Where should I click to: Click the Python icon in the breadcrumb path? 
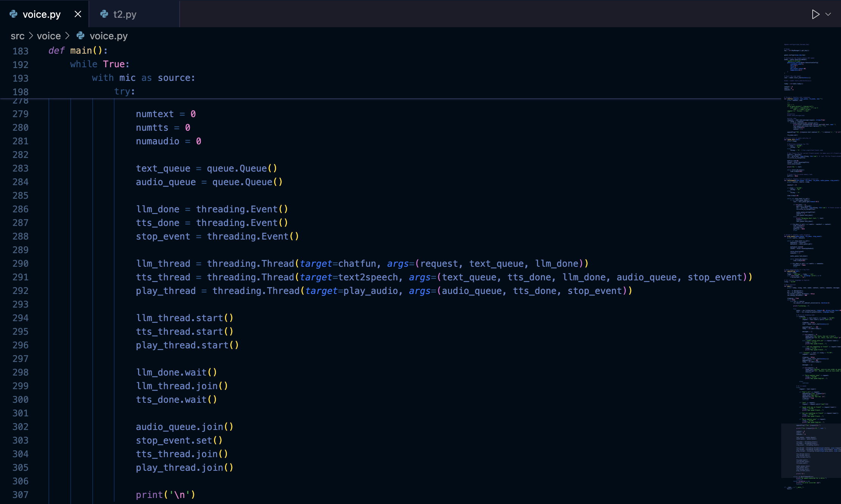(x=81, y=36)
